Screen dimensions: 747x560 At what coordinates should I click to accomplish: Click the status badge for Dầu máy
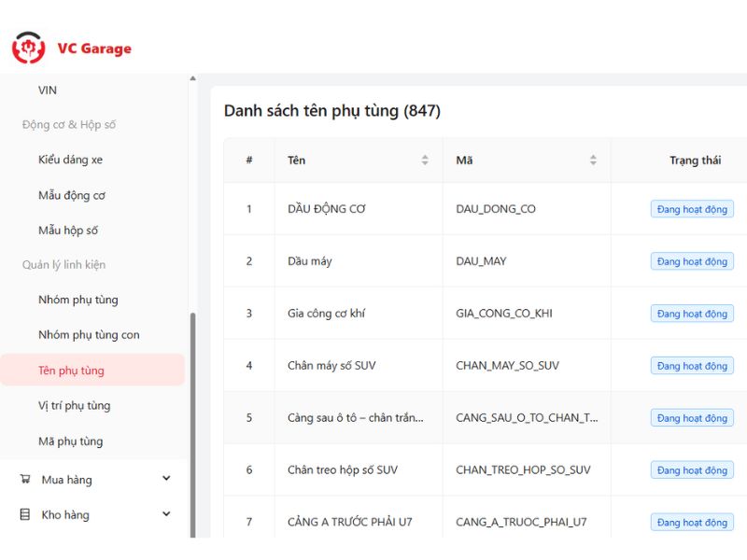(692, 261)
